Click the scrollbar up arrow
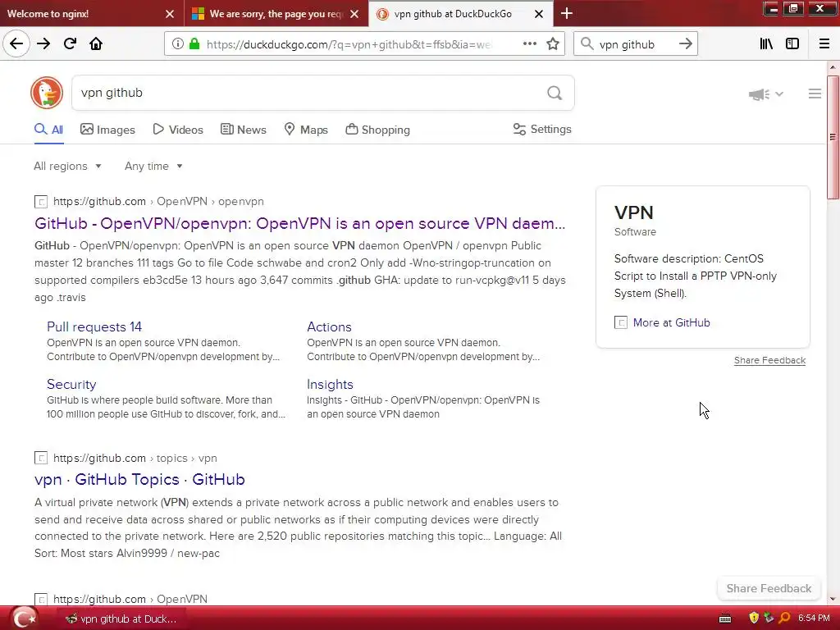840x630 pixels. (833, 67)
